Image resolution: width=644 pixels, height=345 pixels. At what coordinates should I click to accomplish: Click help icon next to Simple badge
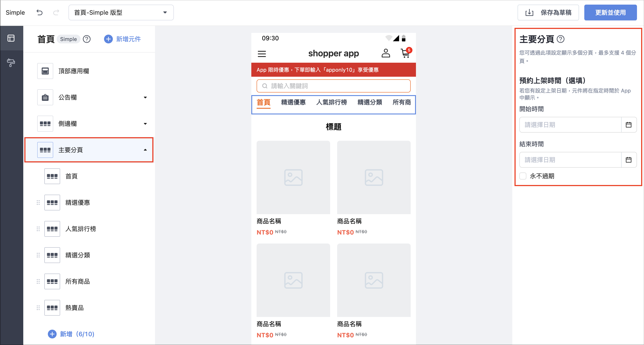click(x=86, y=39)
